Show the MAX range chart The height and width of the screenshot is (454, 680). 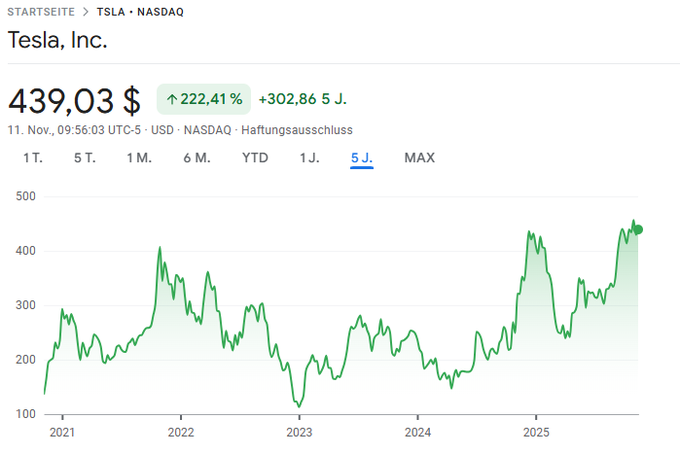[x=419, y=158]
